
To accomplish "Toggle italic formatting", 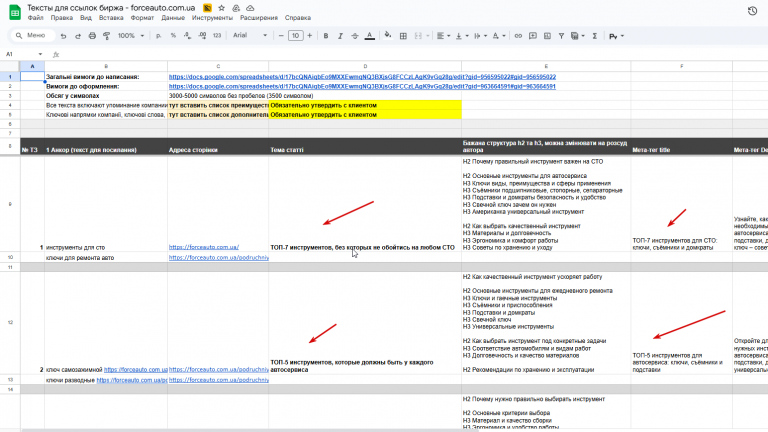I will click(x=340, y=36).
